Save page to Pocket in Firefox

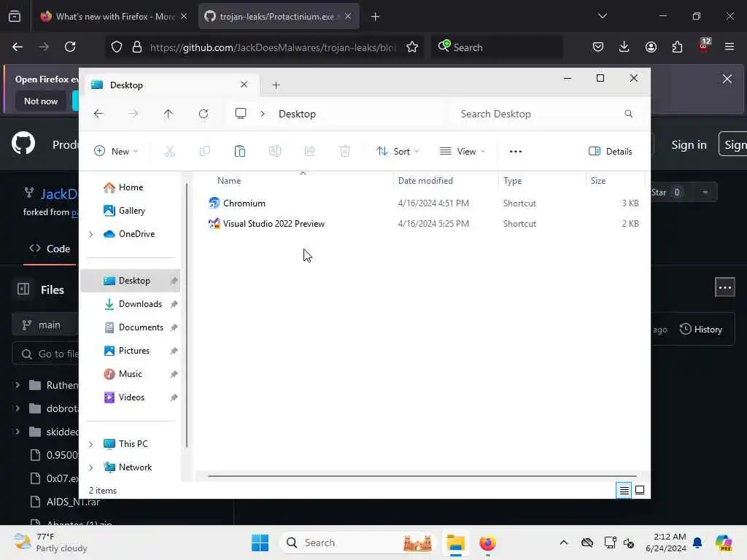(598, 47)
